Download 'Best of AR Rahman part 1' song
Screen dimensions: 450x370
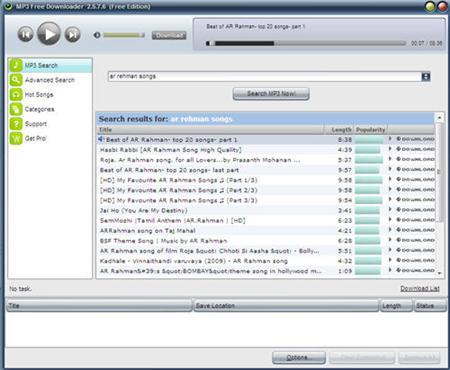click(415, 139)
